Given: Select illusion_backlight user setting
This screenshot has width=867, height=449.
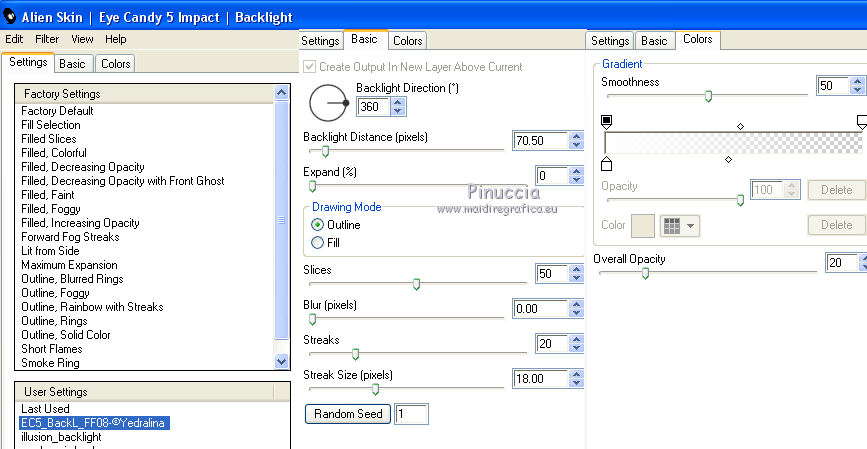Looking at the screenshot, I should 61,437.
